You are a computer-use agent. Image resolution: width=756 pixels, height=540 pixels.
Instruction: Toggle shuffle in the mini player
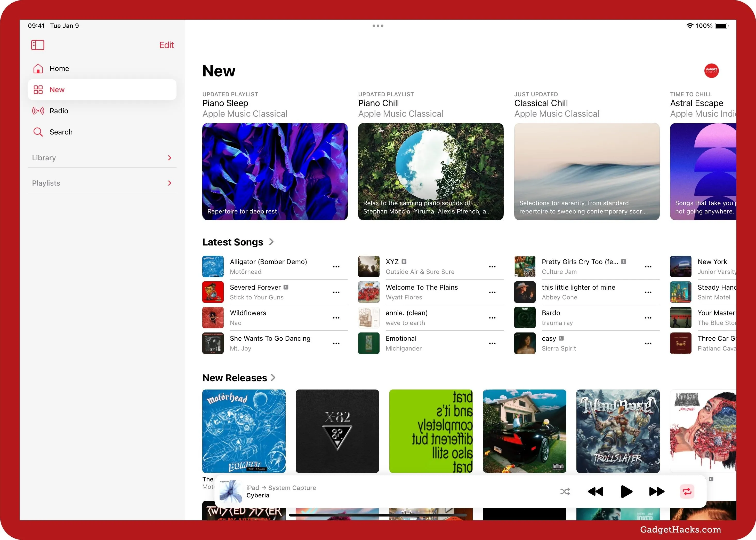(565, 491)
